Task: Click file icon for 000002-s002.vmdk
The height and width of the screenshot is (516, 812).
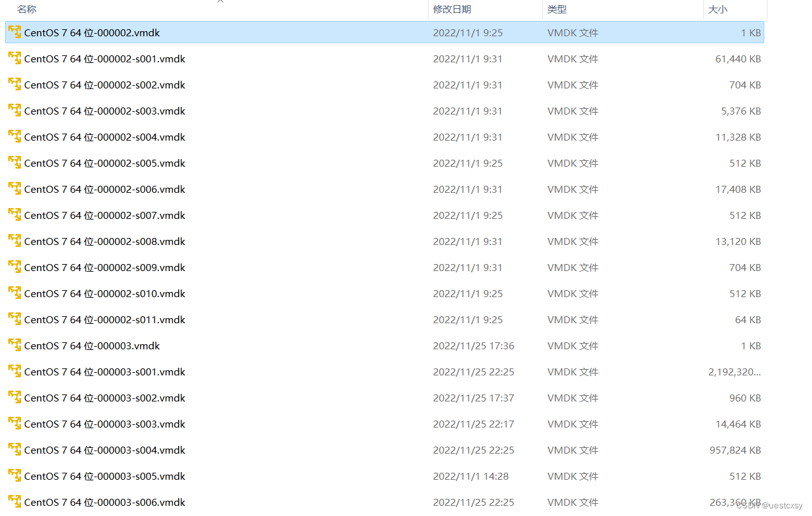Action: (x=15, y=84)
